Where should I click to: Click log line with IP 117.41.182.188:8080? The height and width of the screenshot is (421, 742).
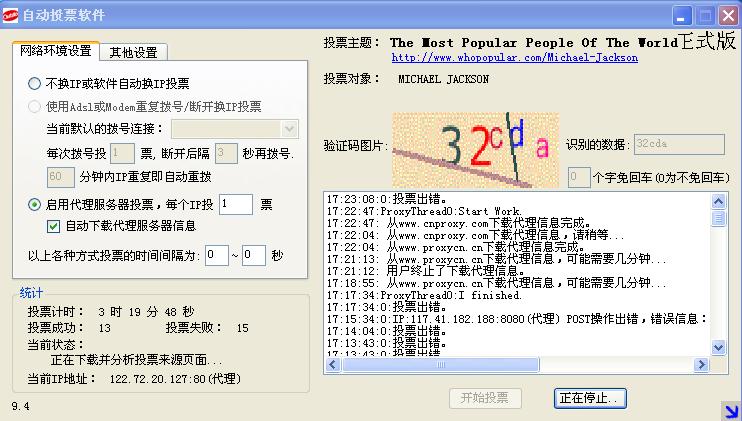517,319
